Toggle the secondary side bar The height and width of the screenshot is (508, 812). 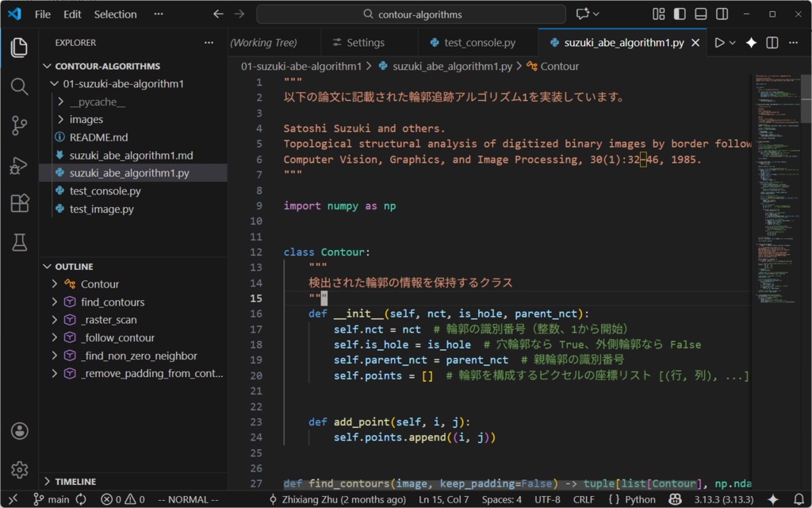click(x=721, y=13)
